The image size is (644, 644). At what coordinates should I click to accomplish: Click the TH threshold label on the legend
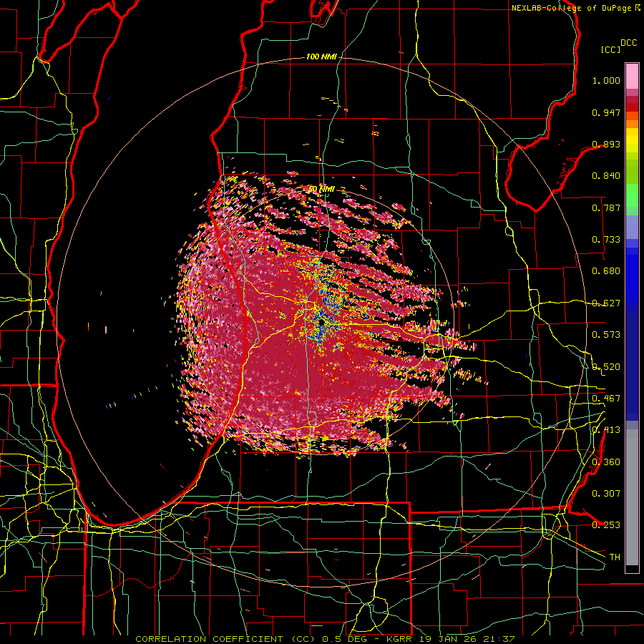[x=615, y=557]
